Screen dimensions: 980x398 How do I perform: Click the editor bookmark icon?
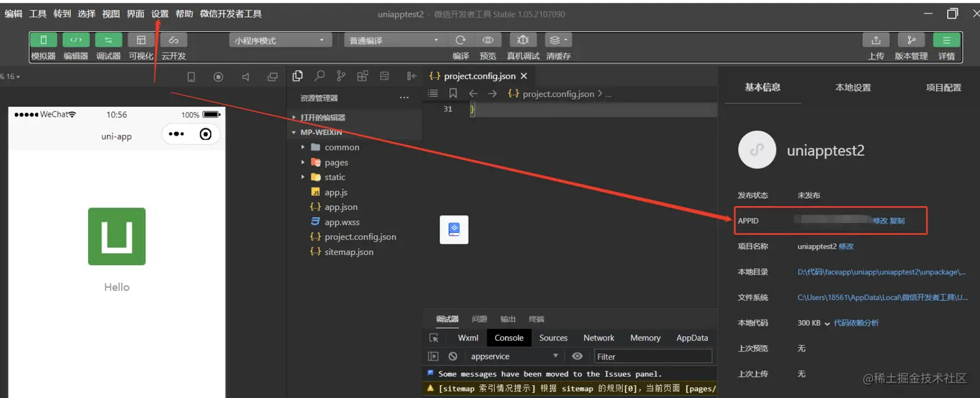453,93
